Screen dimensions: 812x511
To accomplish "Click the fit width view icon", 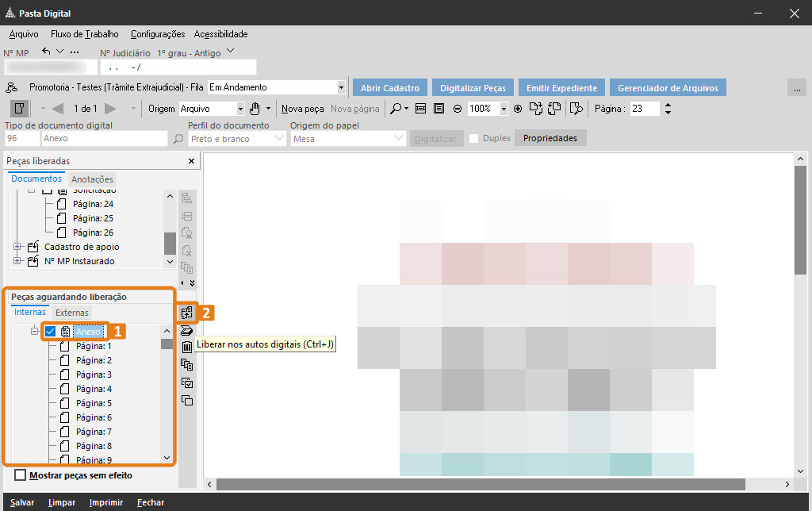I will 421,109.
